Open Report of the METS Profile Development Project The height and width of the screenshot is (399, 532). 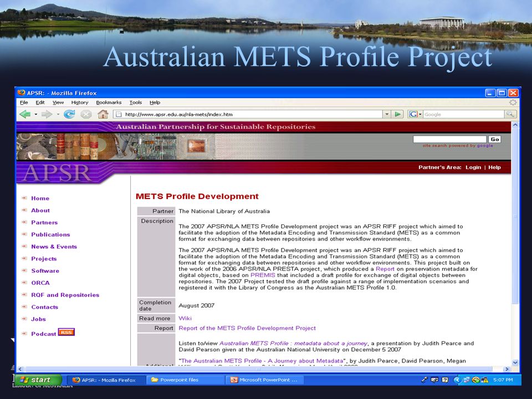(x=247, y=328)
